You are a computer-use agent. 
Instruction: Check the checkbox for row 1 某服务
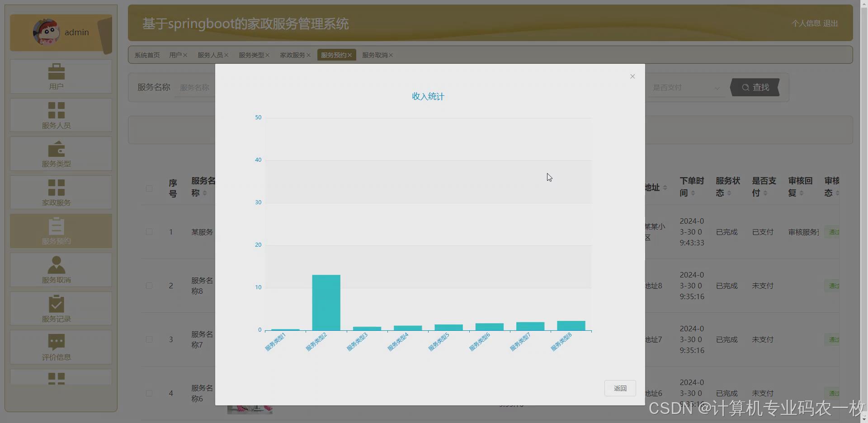149,232
